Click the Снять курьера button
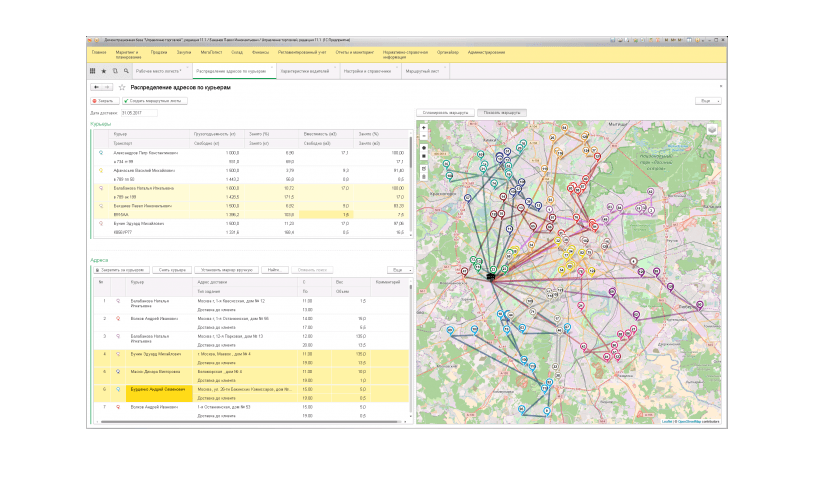This screenshot has width=814, height=496. pyautogui.click(x=172, y=270)
